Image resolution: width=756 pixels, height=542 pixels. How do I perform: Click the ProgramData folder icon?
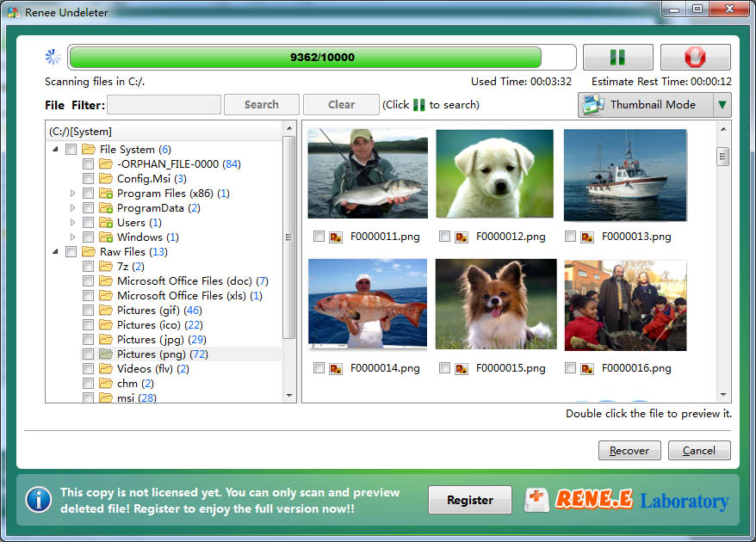point(106,208)
